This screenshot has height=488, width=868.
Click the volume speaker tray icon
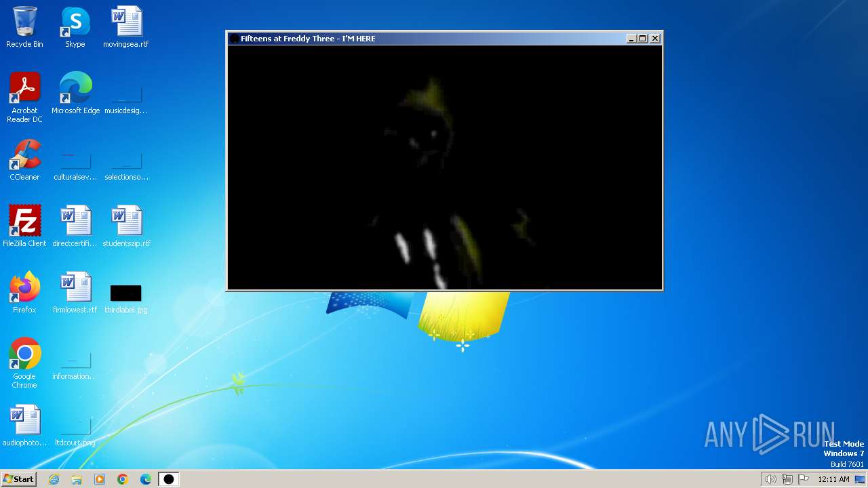(x=770, y=479)
